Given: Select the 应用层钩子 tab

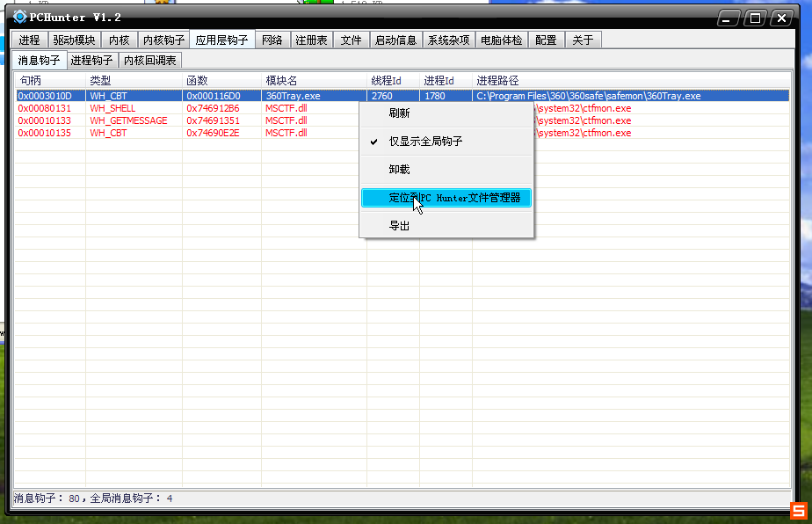Looking at the screenshot, I should coord(222,40).
